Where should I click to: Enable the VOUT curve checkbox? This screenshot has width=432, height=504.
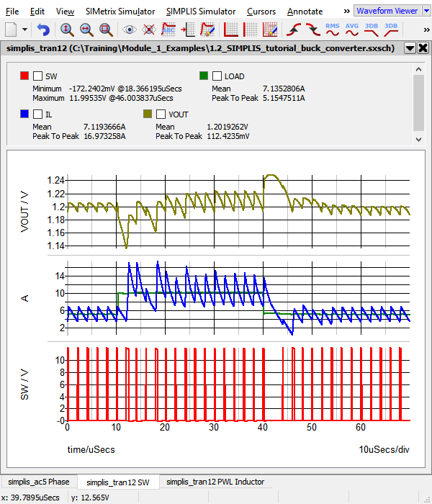(161, 114)
